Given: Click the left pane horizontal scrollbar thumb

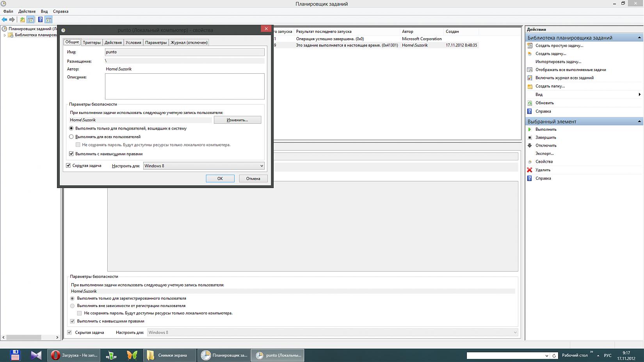Looking at the screenshot, I should (x=24, y=337).
